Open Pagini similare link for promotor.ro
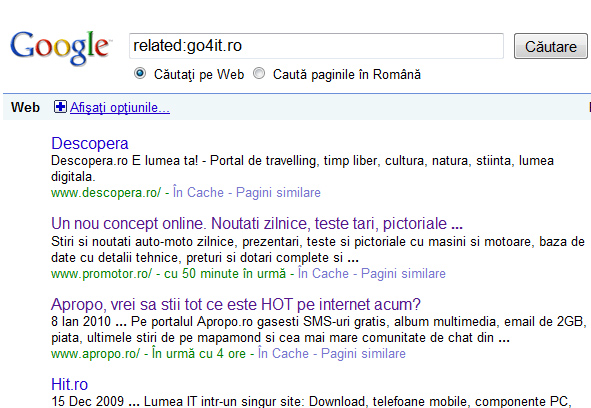This screenshot has height=408, width=591. 403,273
